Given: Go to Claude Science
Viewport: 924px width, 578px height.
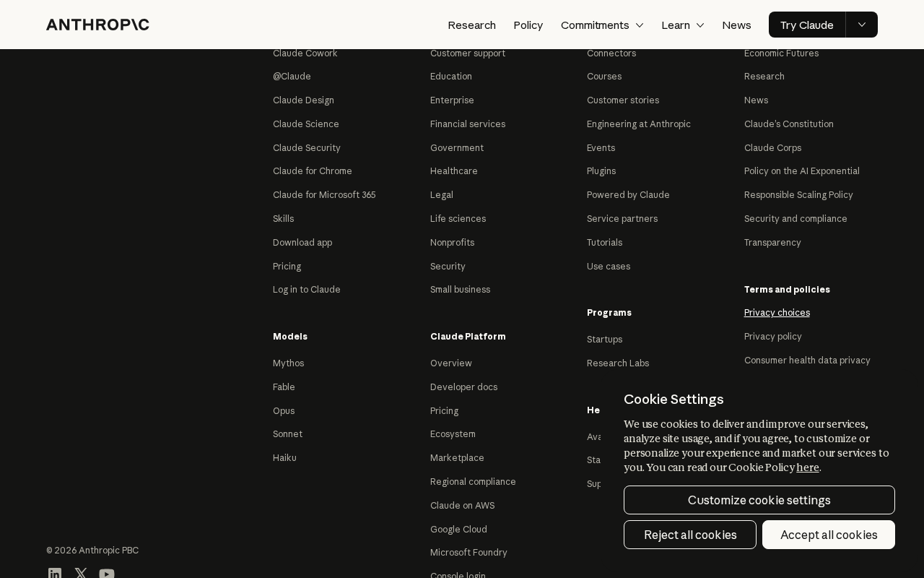Looking at the screenshot, I should point(306,124).
